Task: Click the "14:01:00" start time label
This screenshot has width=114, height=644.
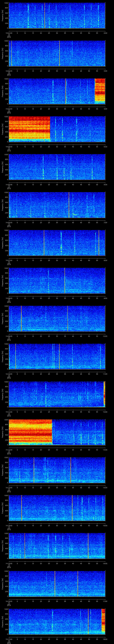Action: click(x=9, y=33)
